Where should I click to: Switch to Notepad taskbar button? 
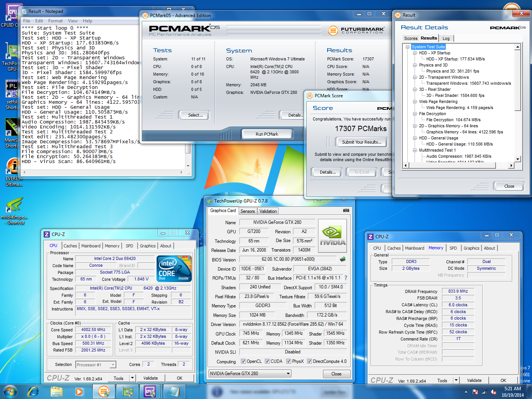point(174,391)
